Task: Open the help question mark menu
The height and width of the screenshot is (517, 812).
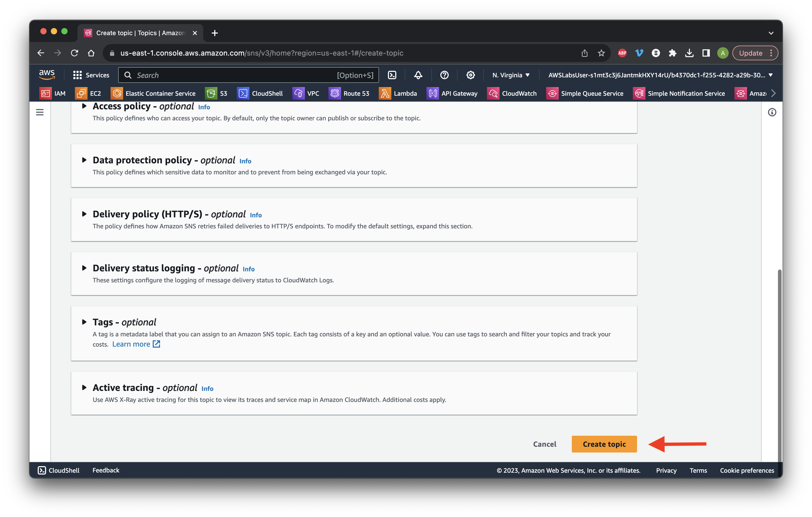Action: (x=445, y=75)
